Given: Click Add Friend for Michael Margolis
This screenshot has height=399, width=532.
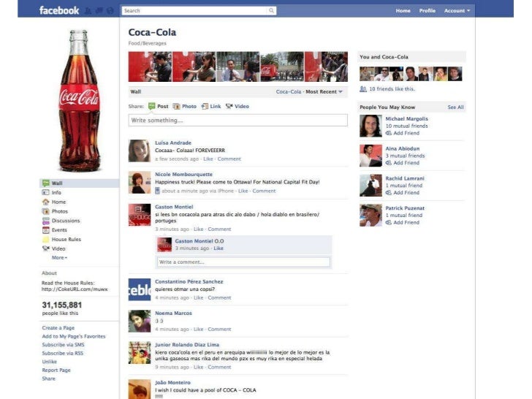Looking at the screenshot, I should coord(406,133).
